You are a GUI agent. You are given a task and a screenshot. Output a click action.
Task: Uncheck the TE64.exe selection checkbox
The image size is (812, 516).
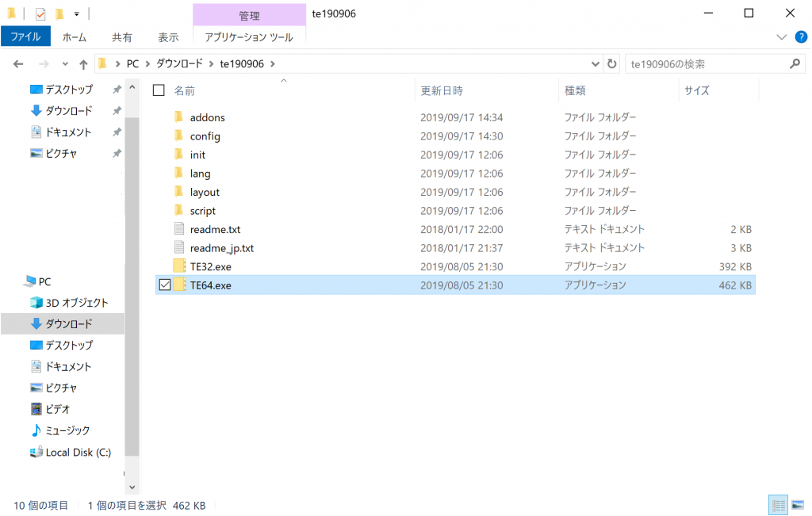[x=165, y=285]
